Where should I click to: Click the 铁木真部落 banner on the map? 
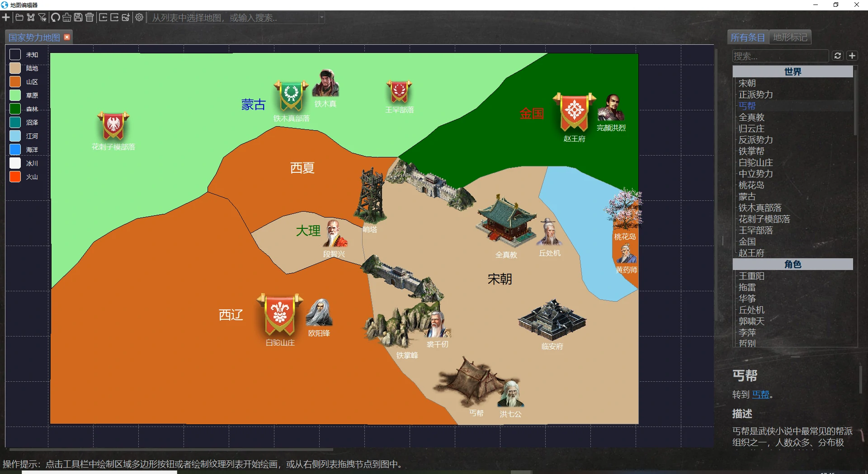[291, 96]
